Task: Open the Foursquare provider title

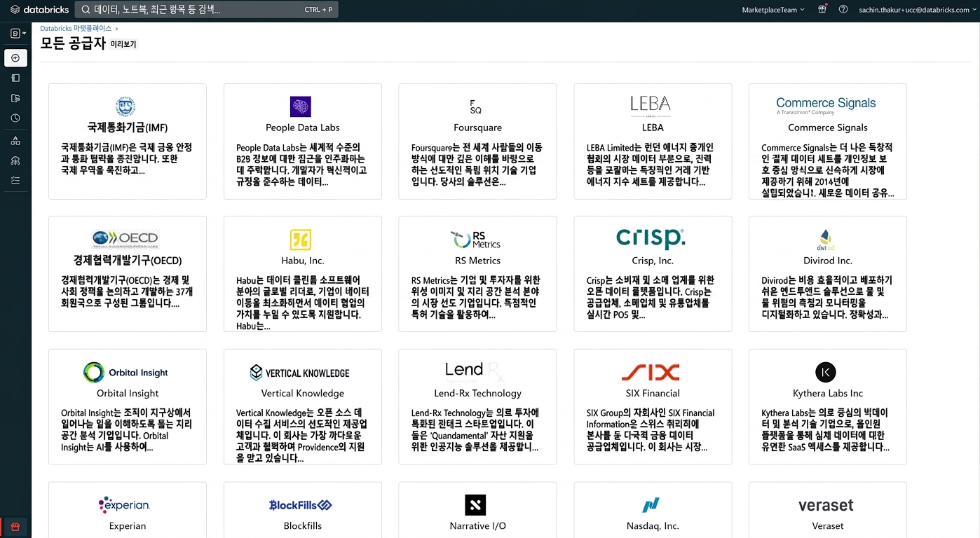Action: 478,127
